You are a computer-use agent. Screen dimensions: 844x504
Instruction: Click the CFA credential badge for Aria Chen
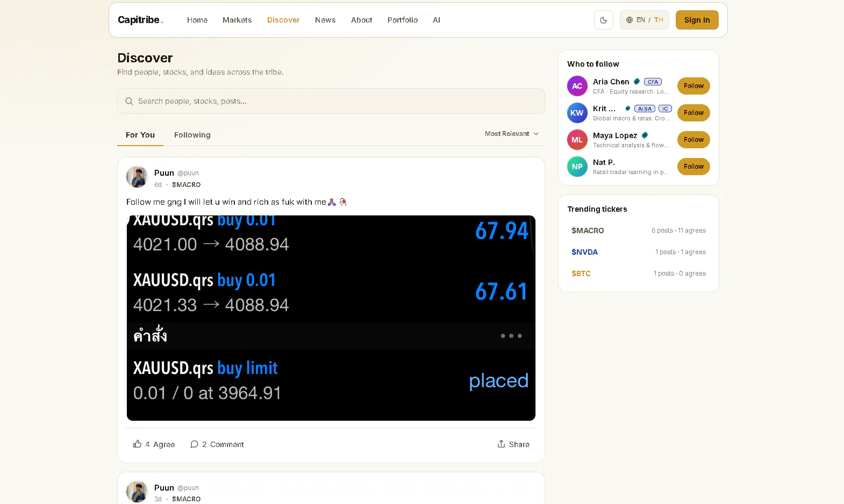pyautogui.click(x=653, y=82)
